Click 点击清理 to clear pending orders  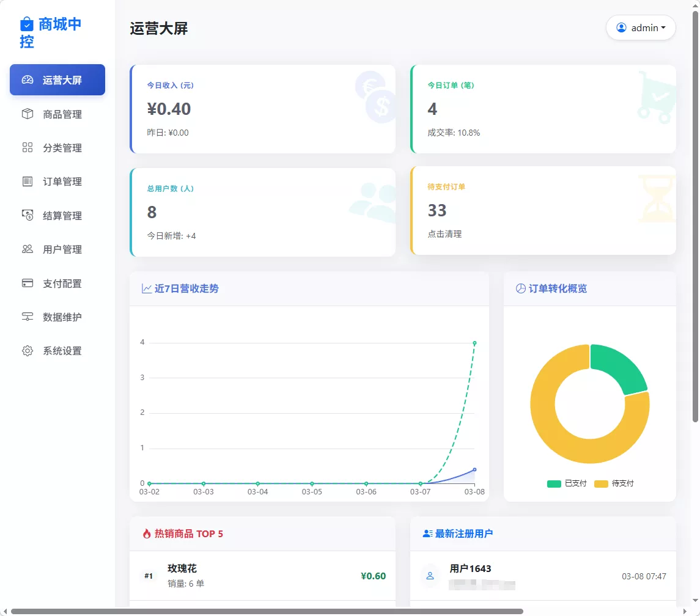click(444, 234)
